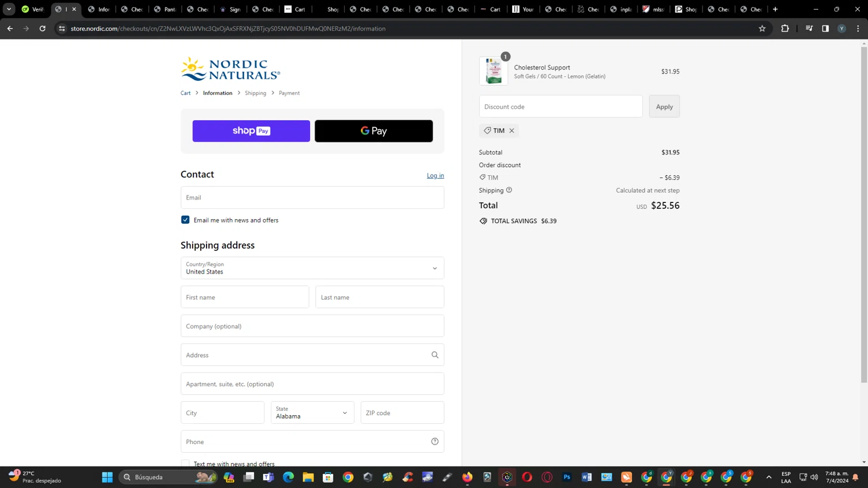
Task: Remove the TIM discount code
Action: [512, 131]
